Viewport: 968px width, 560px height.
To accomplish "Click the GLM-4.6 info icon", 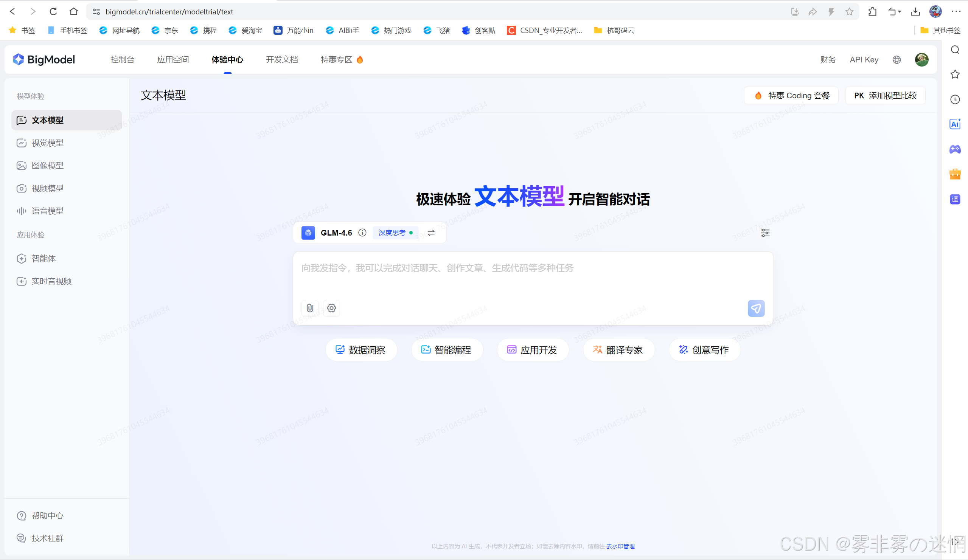I will click(x=362, y=233).
